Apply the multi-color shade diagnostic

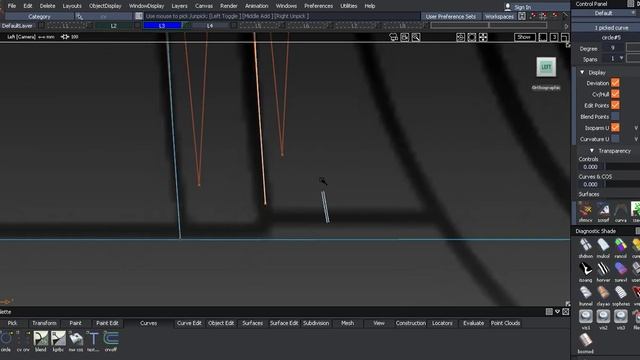[x=603, y=246]
